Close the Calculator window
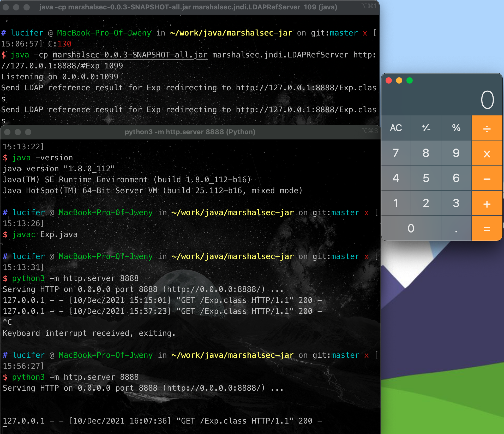The width and height of the screenshot is (504, 434). click(x=389, y=80)
